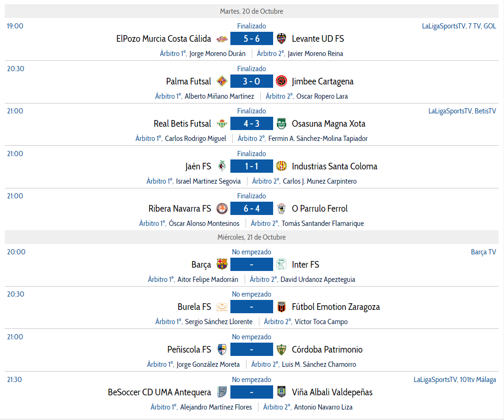504x420 pixels.
Task: Click the Osasuna Magna Xota badge
Action: [281, 123]
